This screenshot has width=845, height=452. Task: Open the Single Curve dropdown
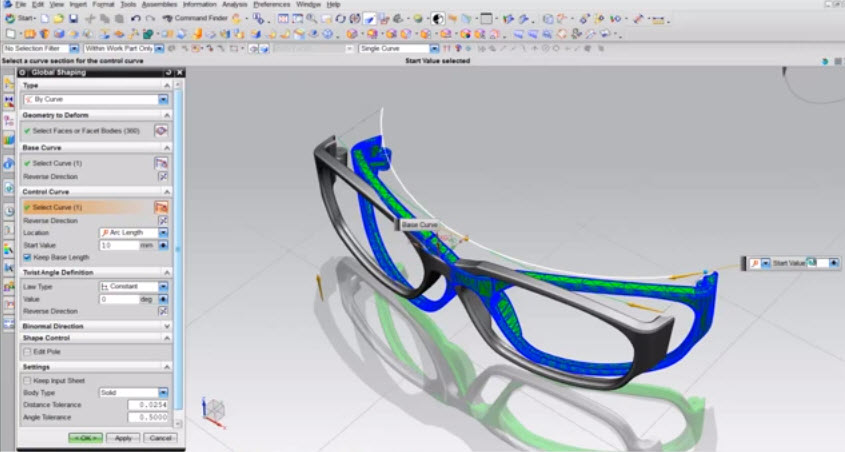pos(434,48)
